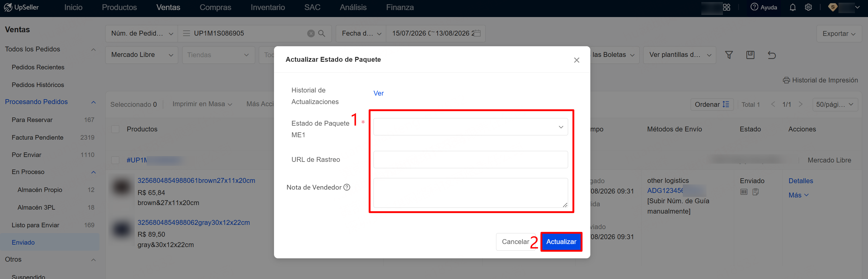Expand the Estado de Paquete ME1 dropdown
Image resolution: width=868 pixels, height=279 pixels.
[x=470, y=127]
